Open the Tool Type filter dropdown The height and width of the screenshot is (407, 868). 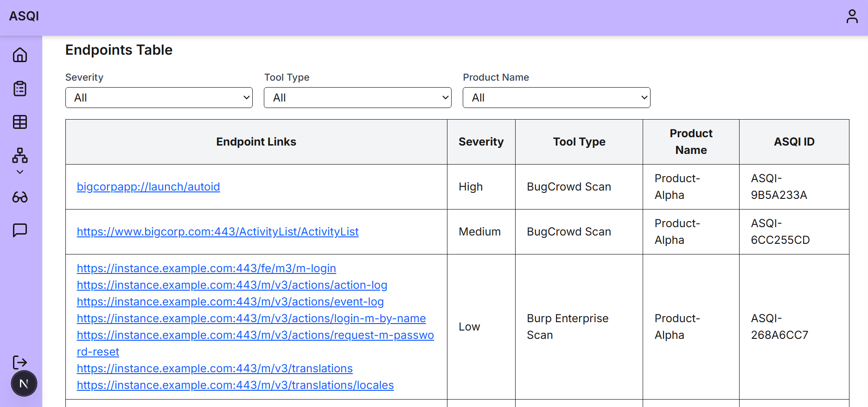click(x=357, y=98)
